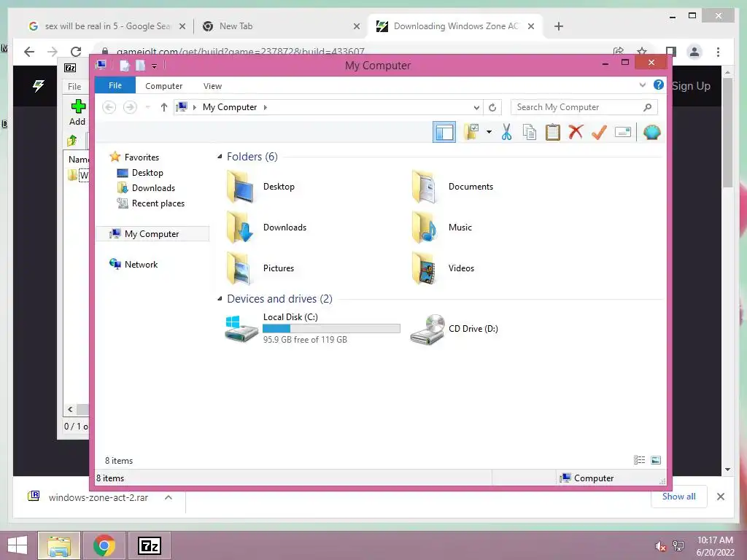Click the 7-Zip taskbar icon
This screenshot has height=560, width=747.
pos(149,545)
